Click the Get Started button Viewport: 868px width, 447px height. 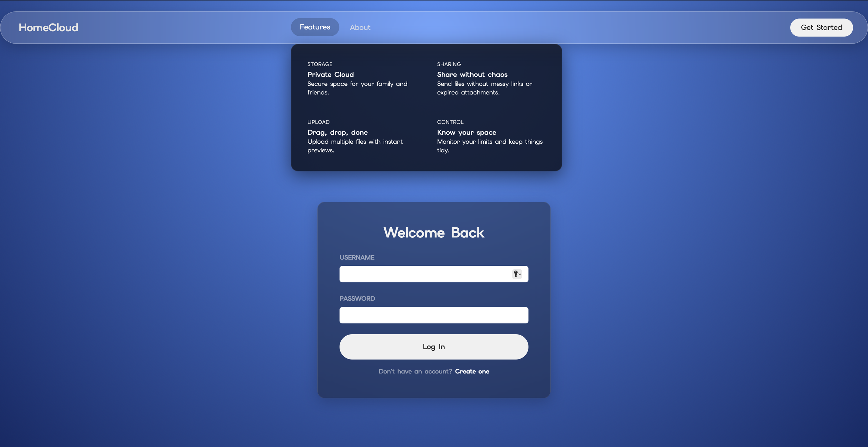point(821,27)
